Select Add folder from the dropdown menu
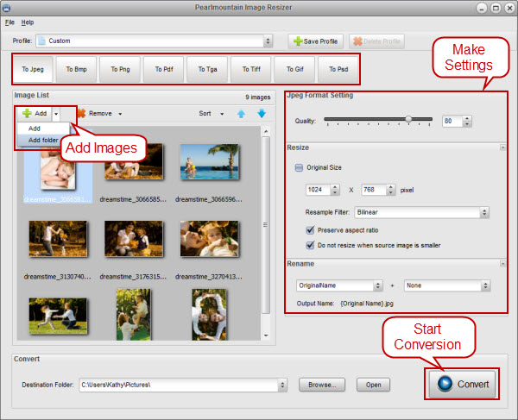Image resolution: width=518 pixels, height=420 pixels. 43,140
